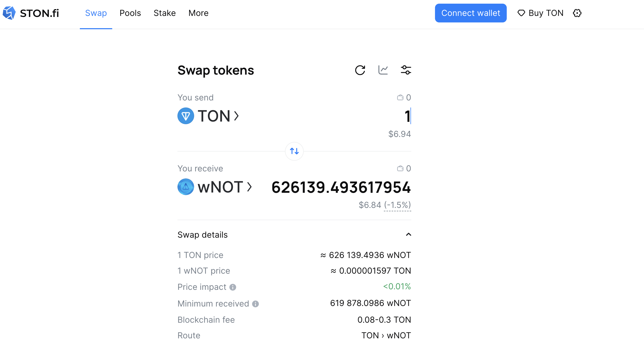Open the price chart icon

383,70
